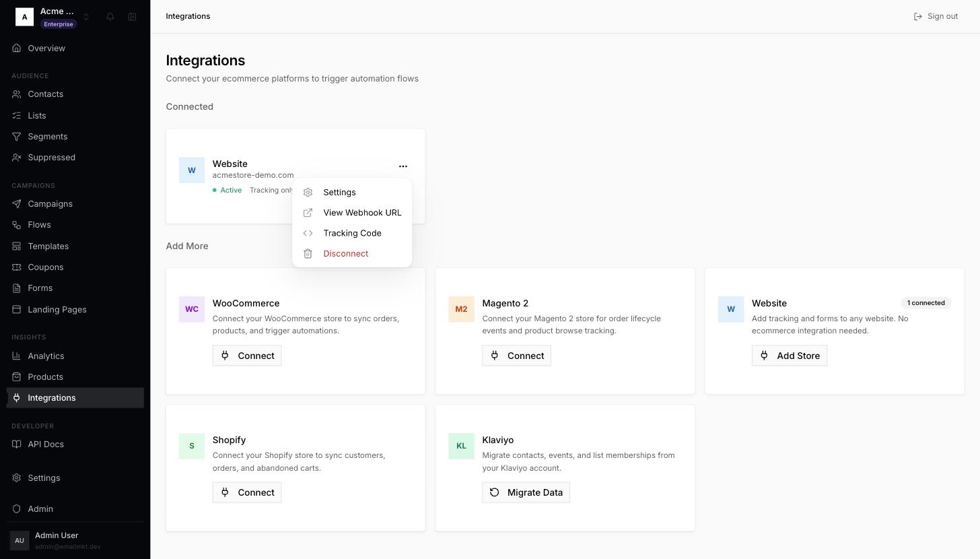Go to Campaigns section
Viewport: 980px width, 559px height.
[x=75, y=204]
